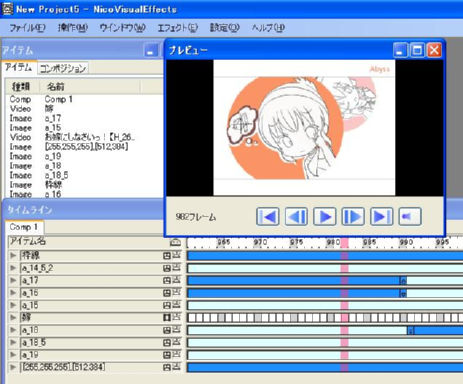This screenshot has width=463, height=384.
Task: Click the rightmost switch icon on a_17 row
Action: (177, 280)
